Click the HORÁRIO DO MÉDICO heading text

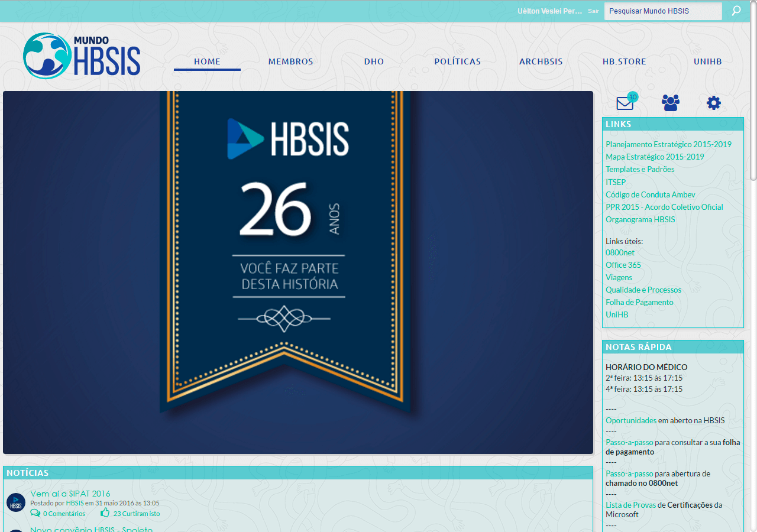[x=646, y=367]
